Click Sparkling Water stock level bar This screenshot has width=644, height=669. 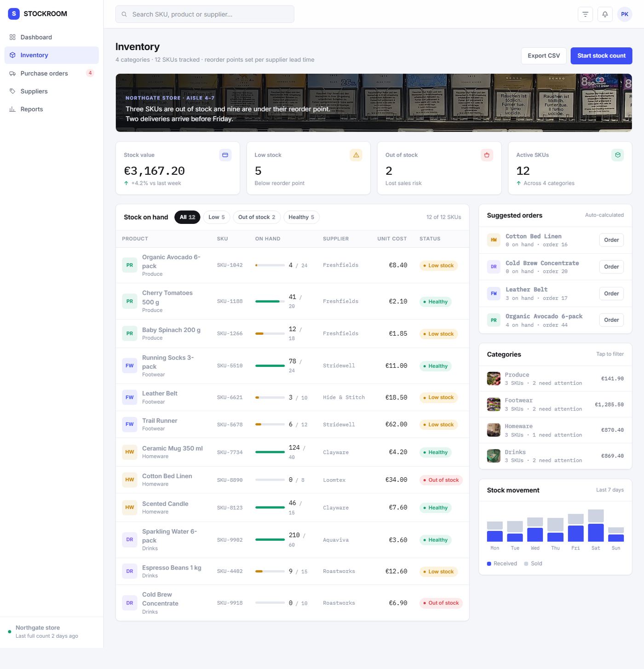pyautogui.click(x=270, y=540)
